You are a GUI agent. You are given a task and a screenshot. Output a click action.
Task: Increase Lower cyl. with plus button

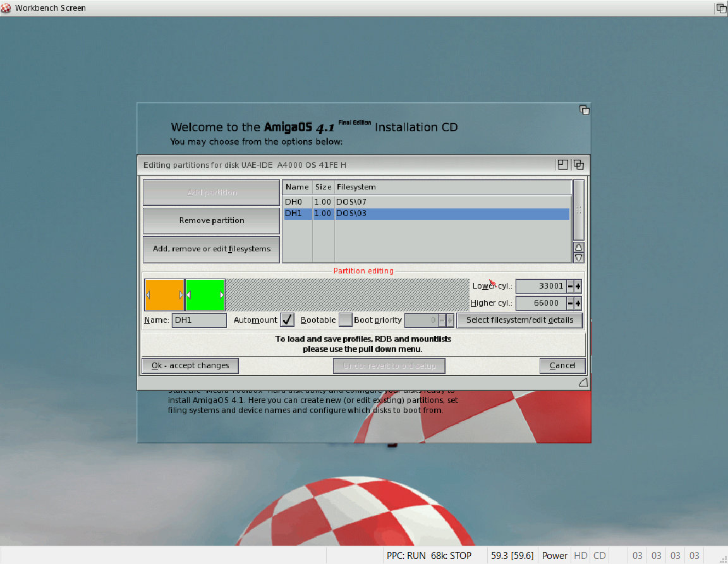point(578,286)
